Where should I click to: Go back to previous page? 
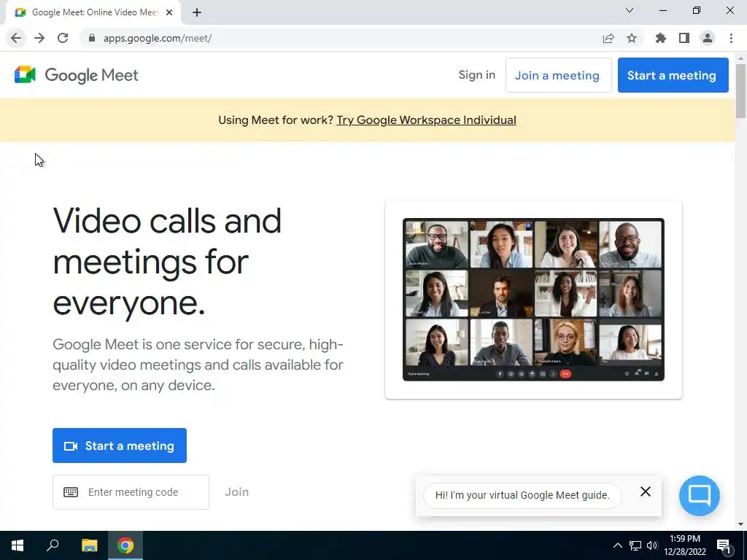coord(16,38)
